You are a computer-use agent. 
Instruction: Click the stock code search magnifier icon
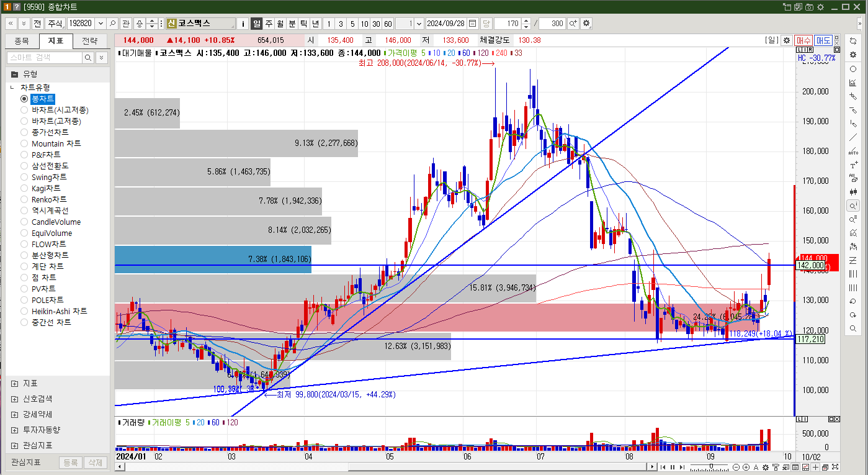(x=113, y=24)
